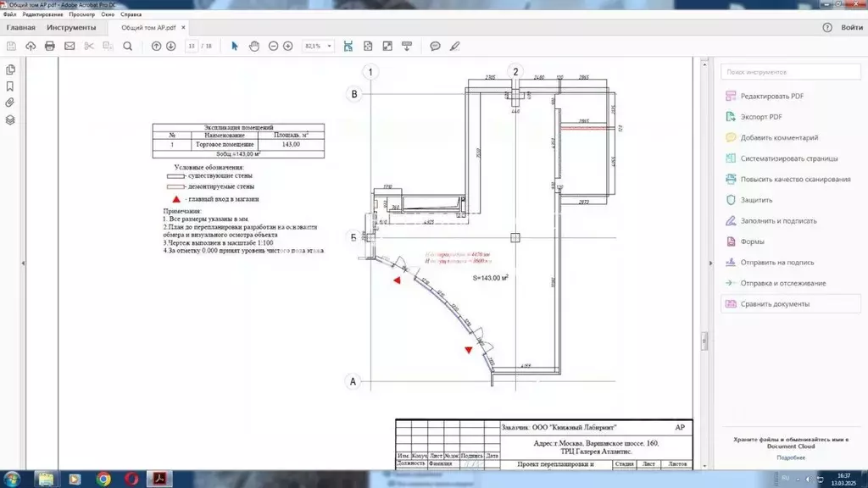
Task: Activate the Hand pan tool
Action: (x=254, y=47)
